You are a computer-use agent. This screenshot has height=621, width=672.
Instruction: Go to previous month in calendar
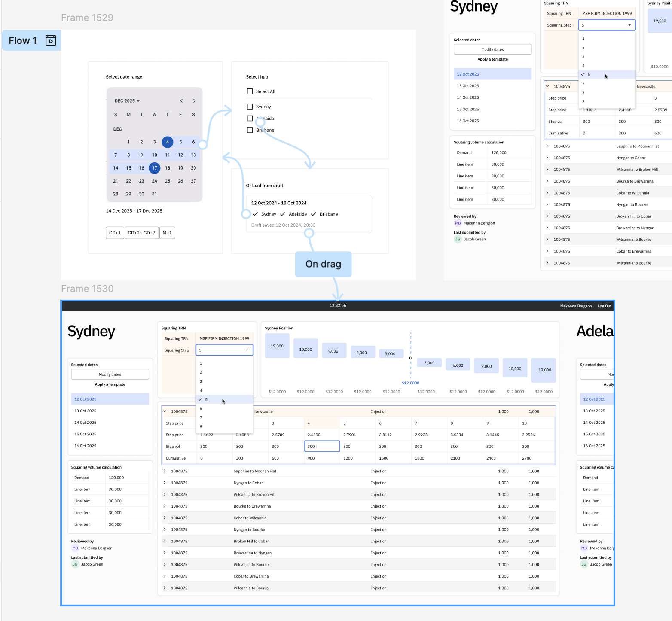point(181,101)
